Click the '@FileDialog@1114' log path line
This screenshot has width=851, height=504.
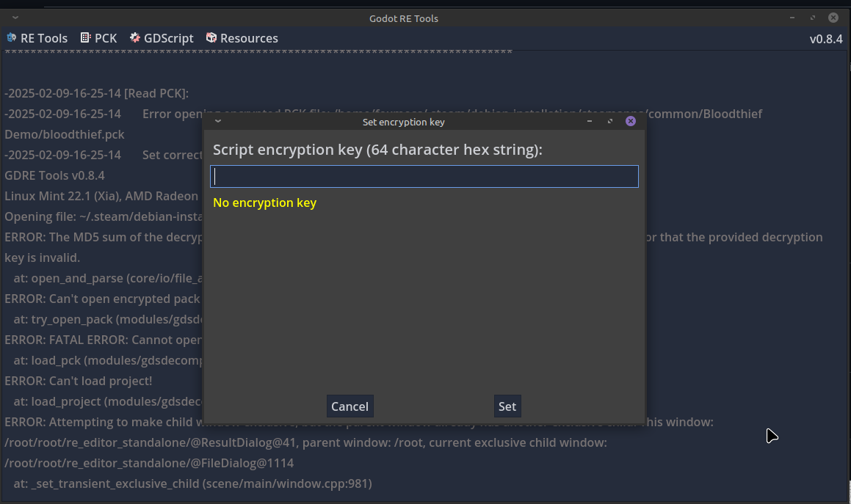pyautogui.click(x=149, y=463)
